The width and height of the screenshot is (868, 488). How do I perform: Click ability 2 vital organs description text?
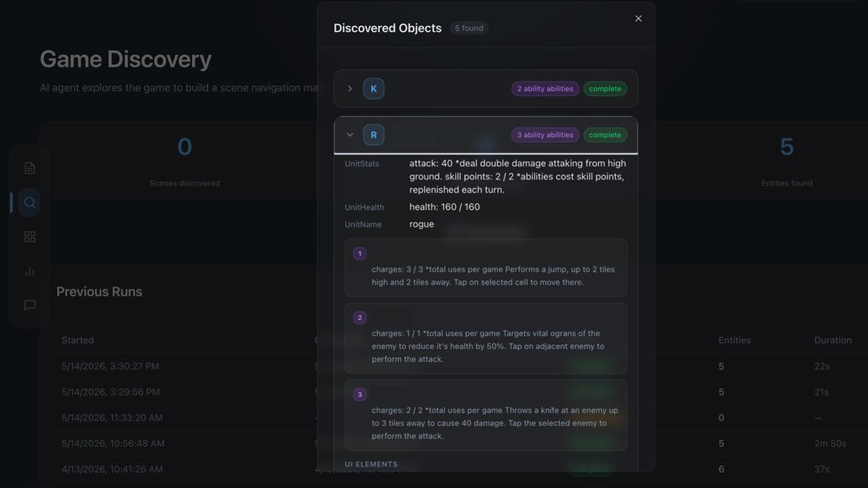pyautogui.click(x=488, y=346)
